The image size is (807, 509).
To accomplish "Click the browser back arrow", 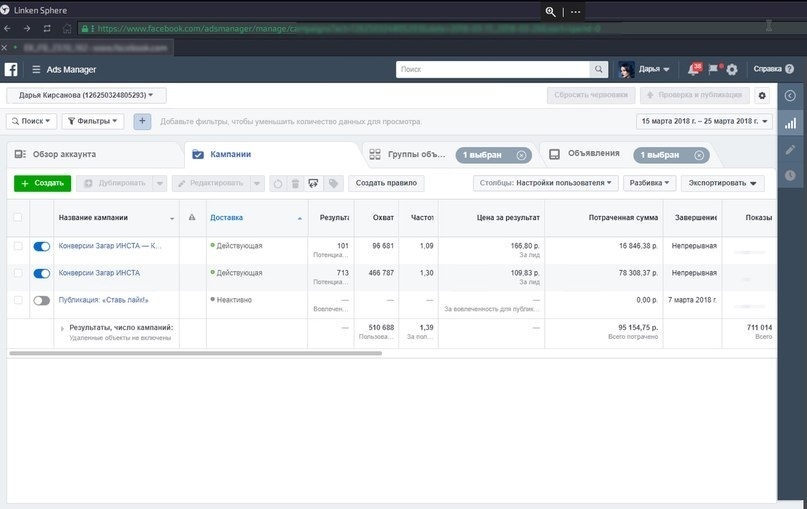I will [7, 28].
